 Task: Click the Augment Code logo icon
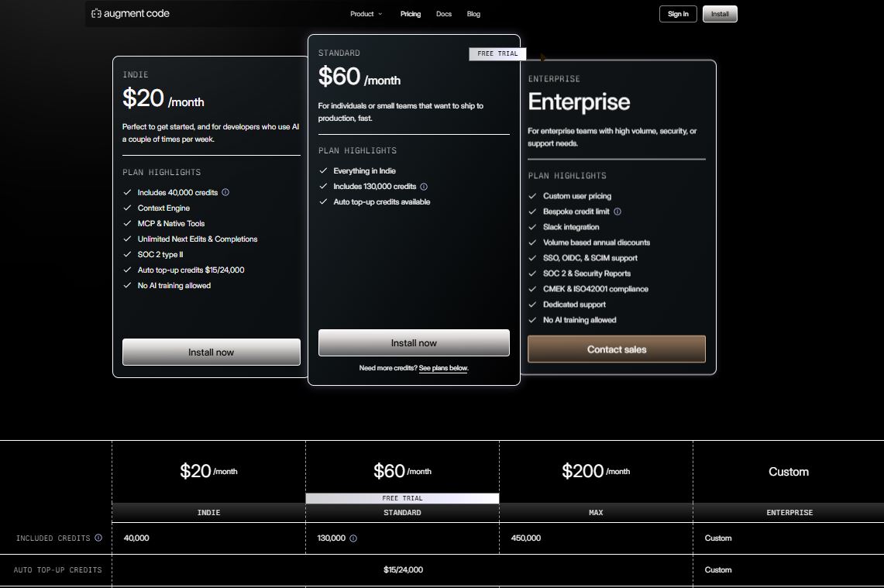tap(96, 13)
